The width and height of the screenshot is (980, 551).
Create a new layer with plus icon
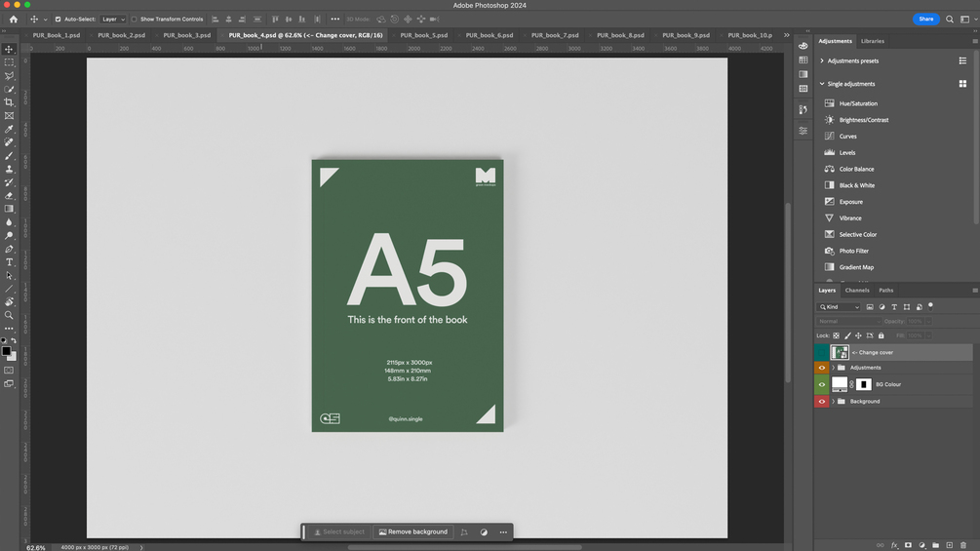point(950,545)
